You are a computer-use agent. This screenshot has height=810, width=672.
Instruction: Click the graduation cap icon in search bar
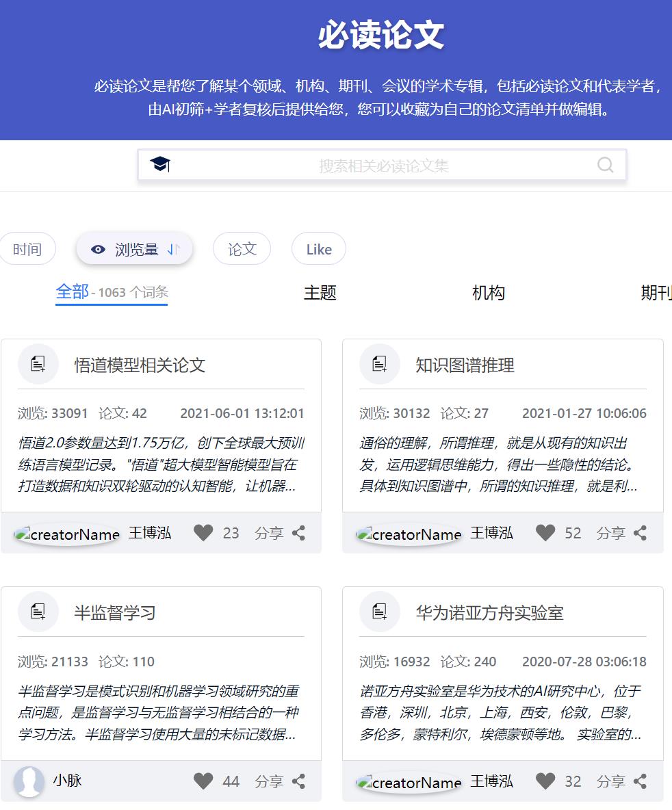pyautogui.click(x=160, y=164)
